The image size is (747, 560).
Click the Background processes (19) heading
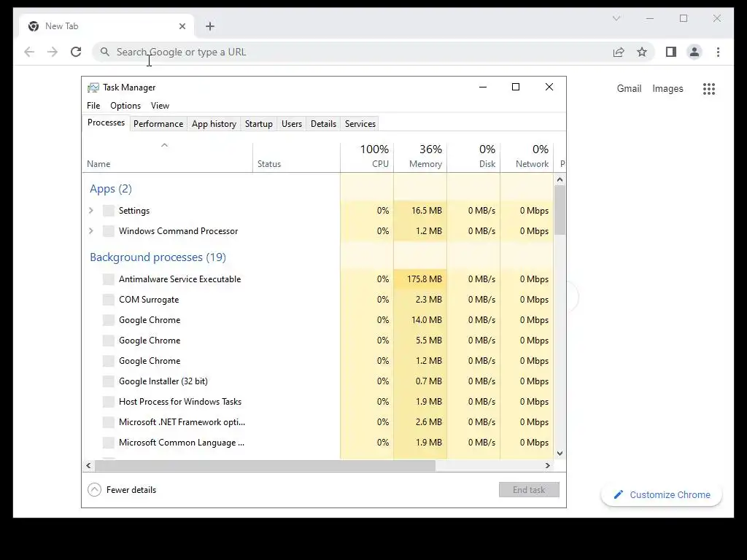tap(158, 257)
